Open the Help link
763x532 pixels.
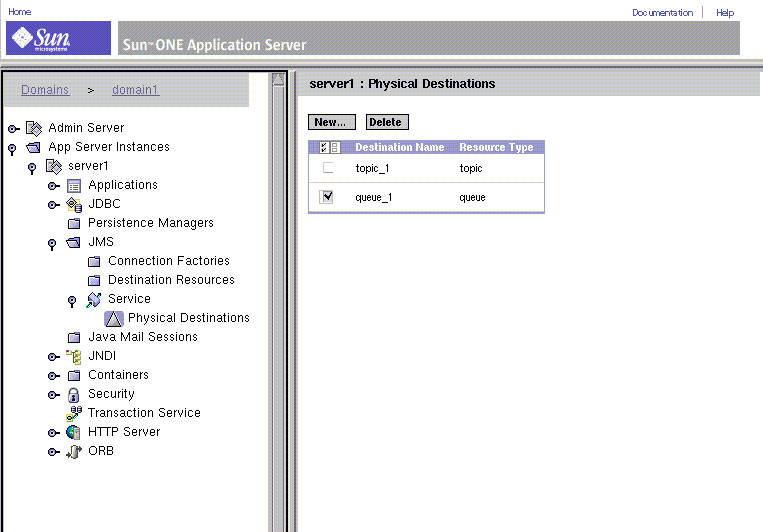pos(725,13)
